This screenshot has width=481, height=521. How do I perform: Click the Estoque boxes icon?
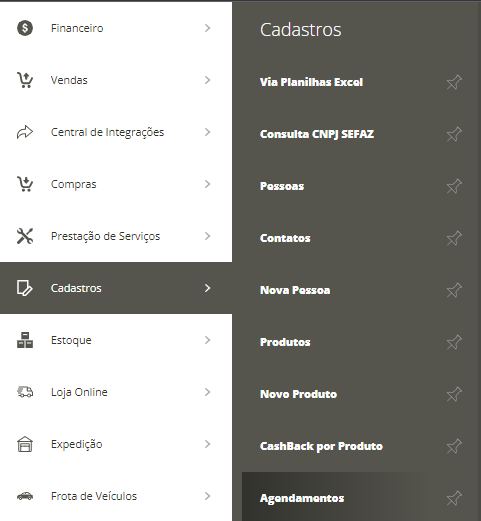(x=25, y=340)
